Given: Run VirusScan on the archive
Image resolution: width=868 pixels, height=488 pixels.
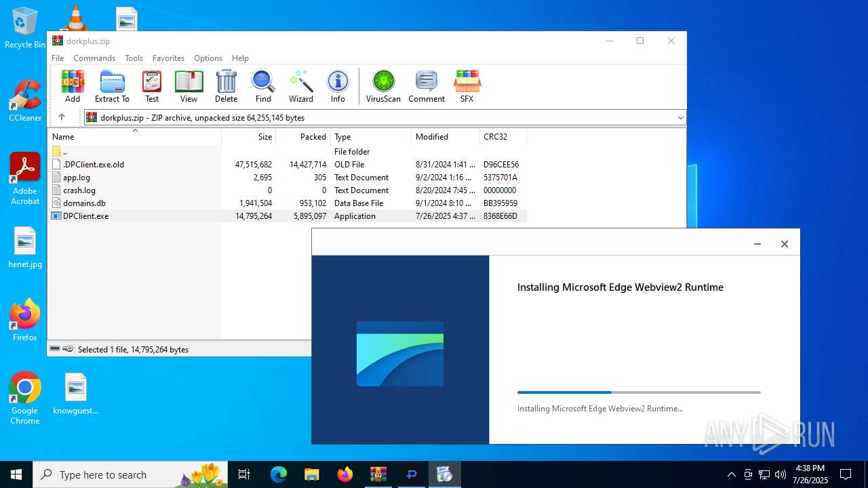Looking at the screenshot, I should (x=383, y=86).
